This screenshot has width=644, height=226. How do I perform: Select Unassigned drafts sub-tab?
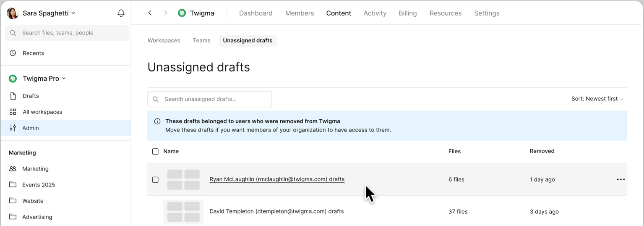[248, 40]
